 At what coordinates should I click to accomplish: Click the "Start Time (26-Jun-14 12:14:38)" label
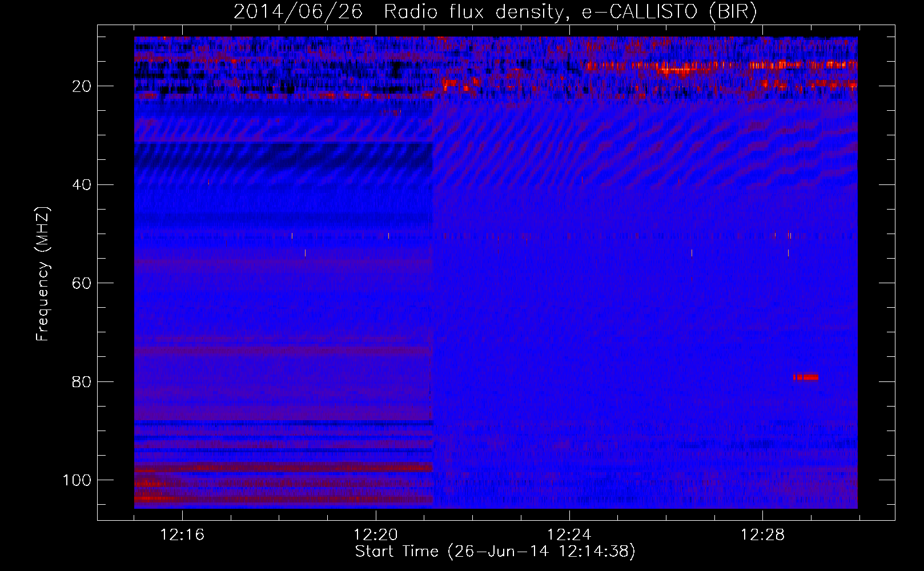click(x=495, y=552)
